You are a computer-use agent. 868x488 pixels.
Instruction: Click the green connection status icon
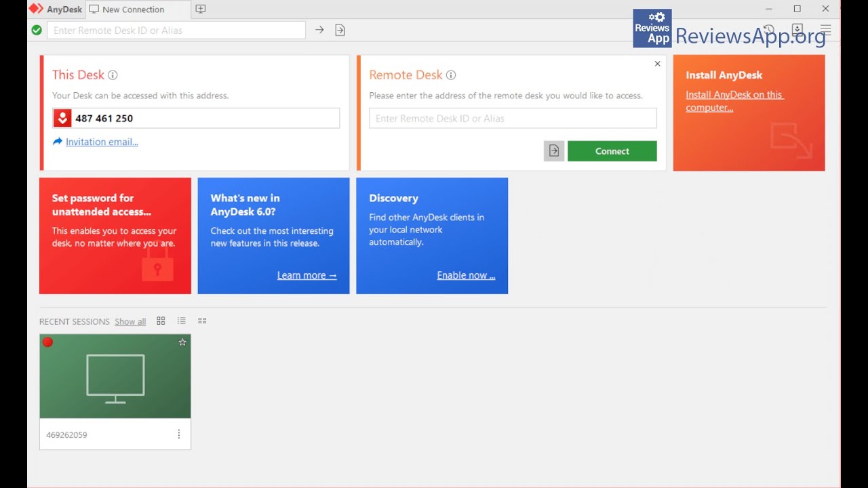tap(37, 30)
